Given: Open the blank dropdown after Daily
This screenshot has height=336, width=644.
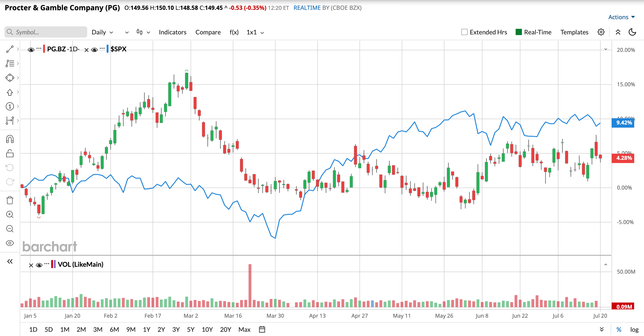Looking at the screenshot, I should click(127, 32).
